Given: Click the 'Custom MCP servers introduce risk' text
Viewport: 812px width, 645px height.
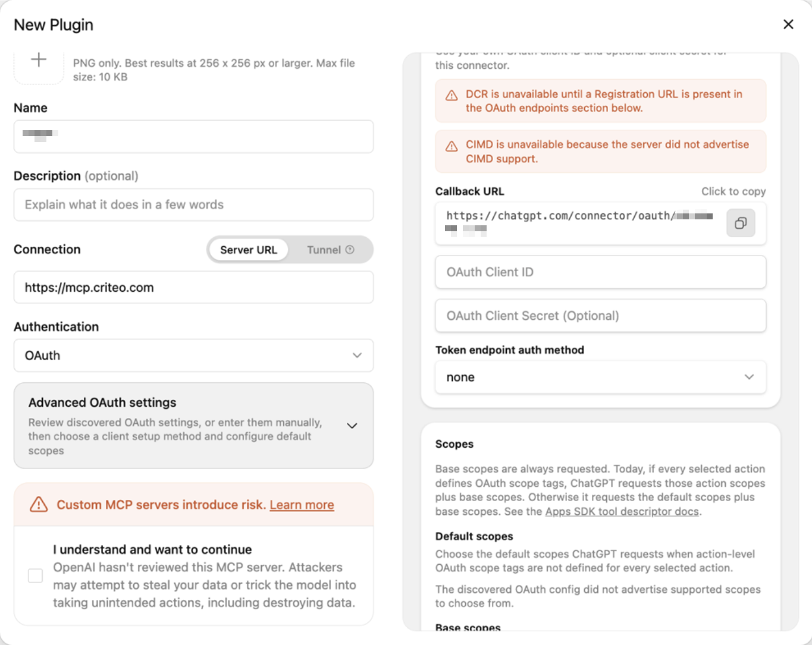Looking at the screenshot, I should tap(161, 505).
